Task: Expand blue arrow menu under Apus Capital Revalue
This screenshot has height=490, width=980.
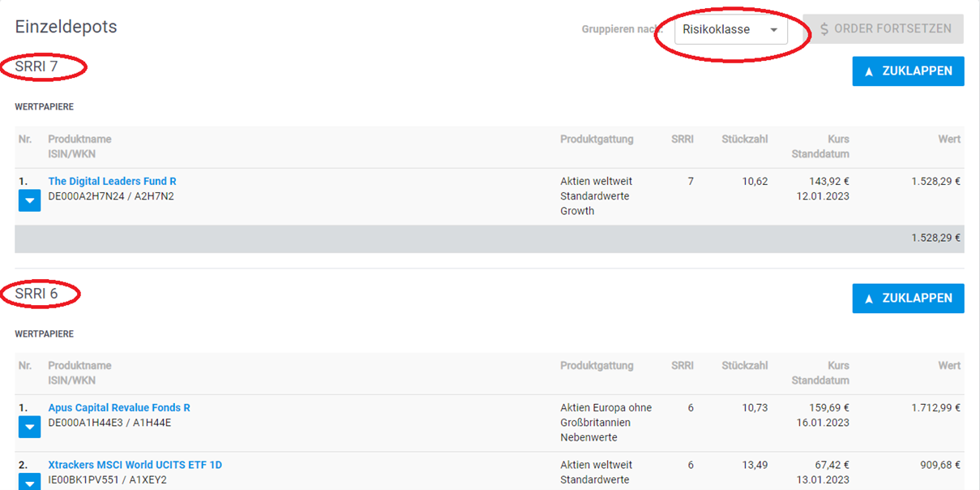Action: pos(29,427)
